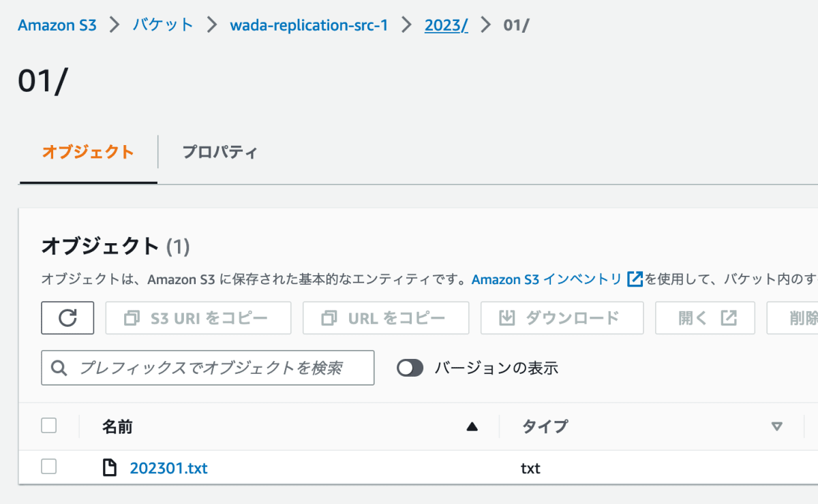Check the checkbox for 202301.txt row
This screenshot has width=818, height=504.
coord(49,467)
